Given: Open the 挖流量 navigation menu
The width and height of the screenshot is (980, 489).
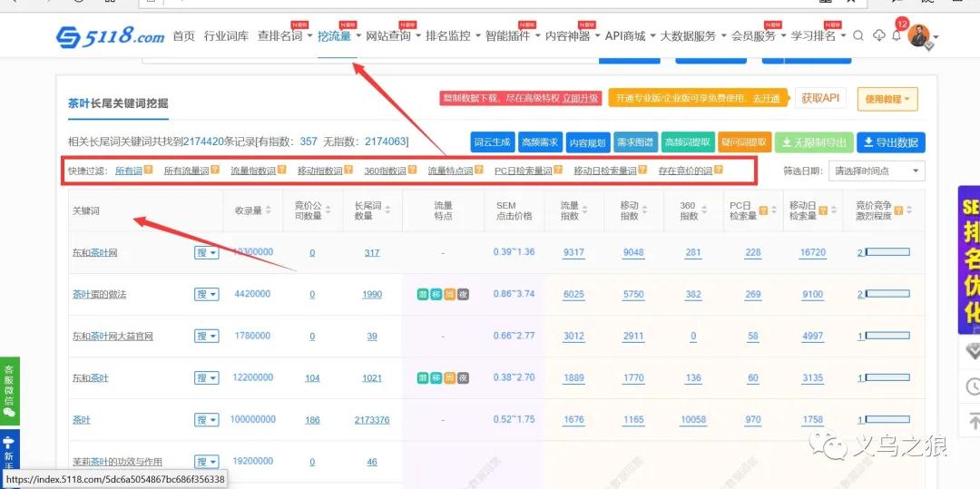Looking at the screenshot, I should pos(338,36).
